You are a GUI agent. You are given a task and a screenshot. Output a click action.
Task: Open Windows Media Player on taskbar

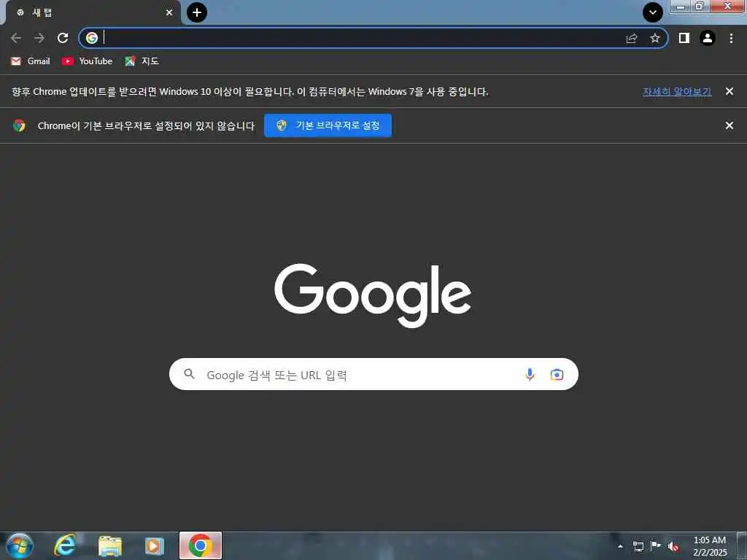pyautogui.click(x=154, y=546)
